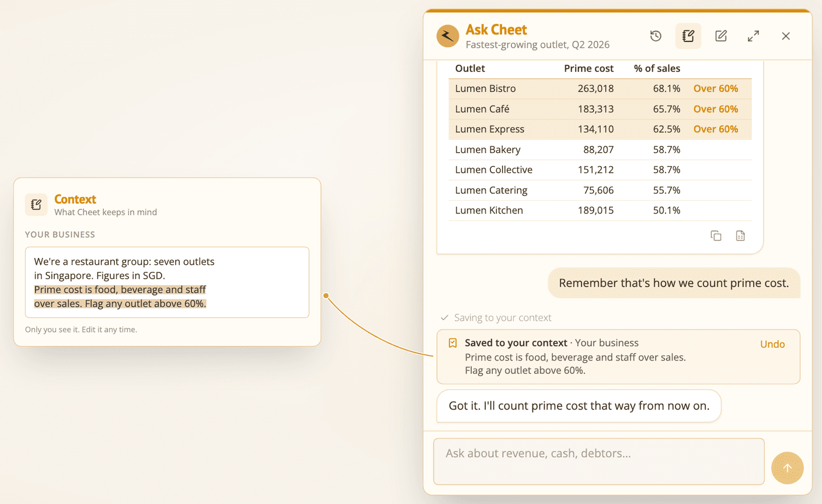Select the Lumen Kitchen row
The image size is (822, 504).
point(600,210)
